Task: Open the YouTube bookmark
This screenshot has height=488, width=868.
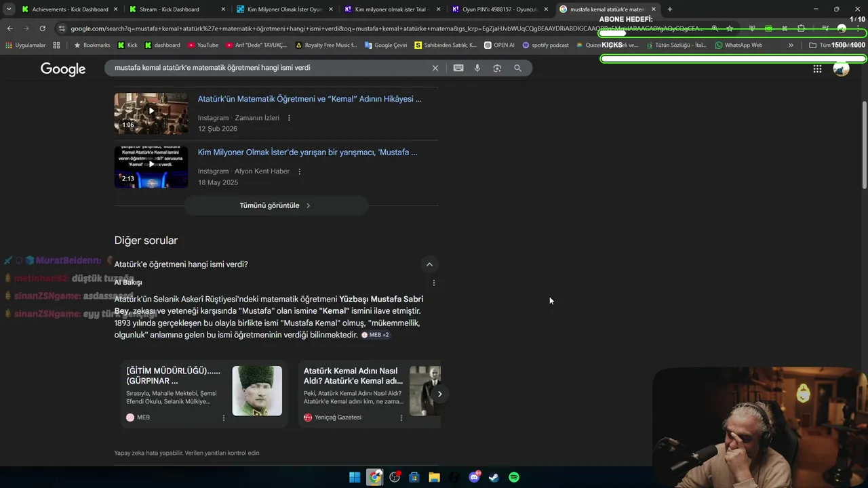Action: 203,45
